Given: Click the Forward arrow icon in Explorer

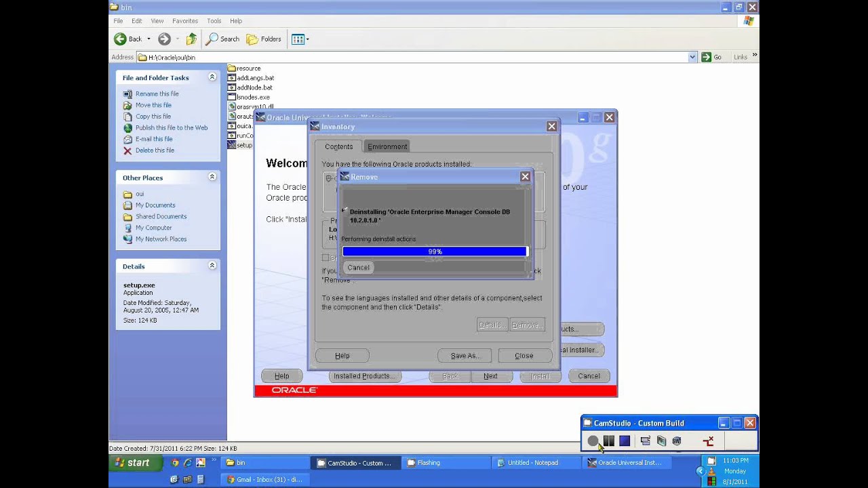Looking at the screenshot, I should click(x=164, y=39).
